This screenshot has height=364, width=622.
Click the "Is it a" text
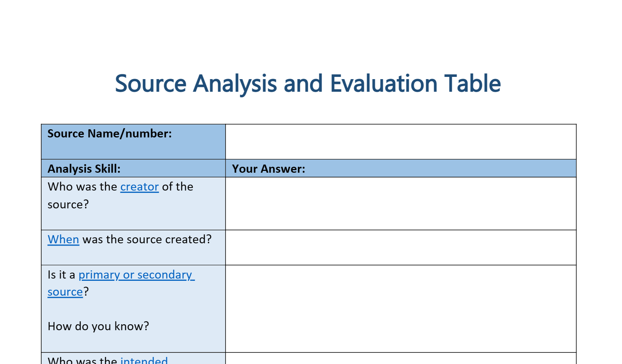61,274
